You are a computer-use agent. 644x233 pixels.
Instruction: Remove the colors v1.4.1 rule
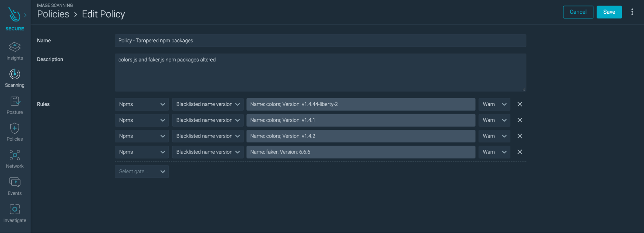click(x=520, y=120)
